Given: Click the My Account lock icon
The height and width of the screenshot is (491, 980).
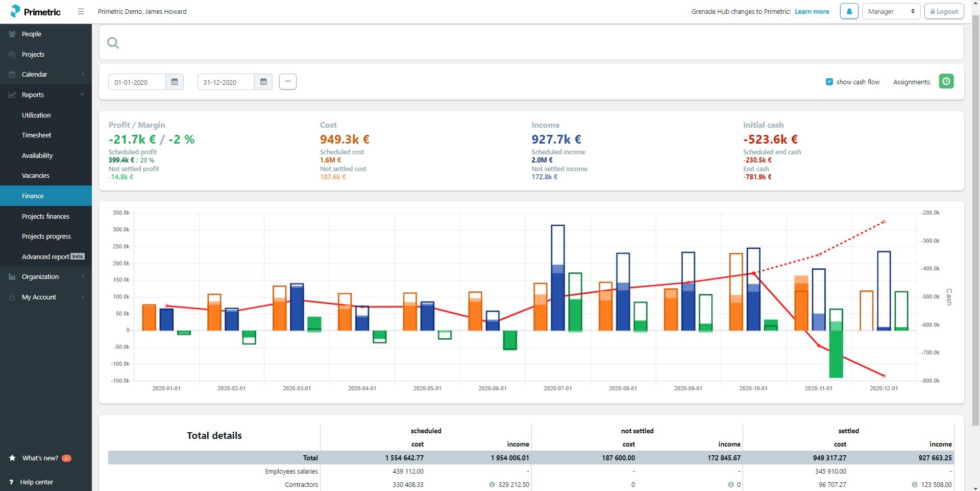Looking at the screenshot, I should [x=12, y=297].
